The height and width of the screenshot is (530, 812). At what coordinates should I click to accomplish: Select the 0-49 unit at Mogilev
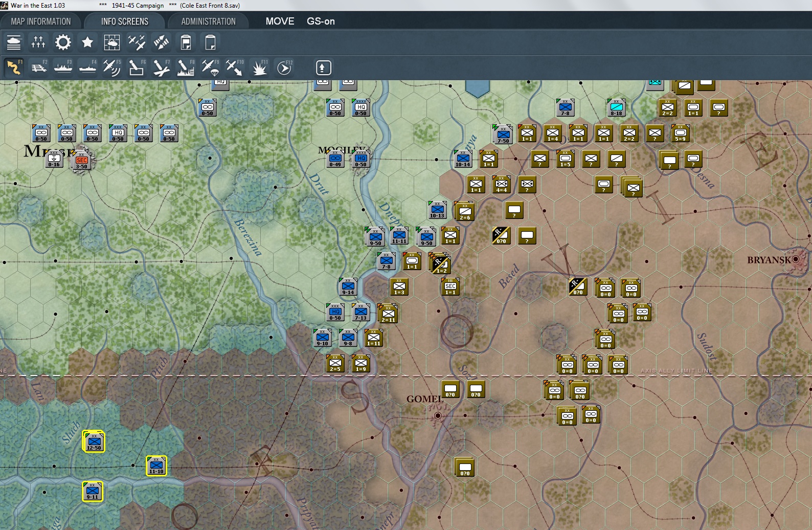335,159
